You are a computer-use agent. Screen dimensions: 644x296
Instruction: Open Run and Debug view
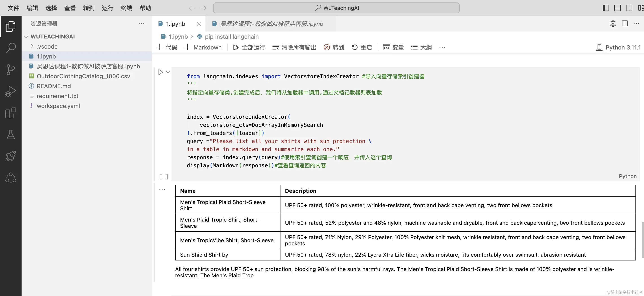point(11,91)
